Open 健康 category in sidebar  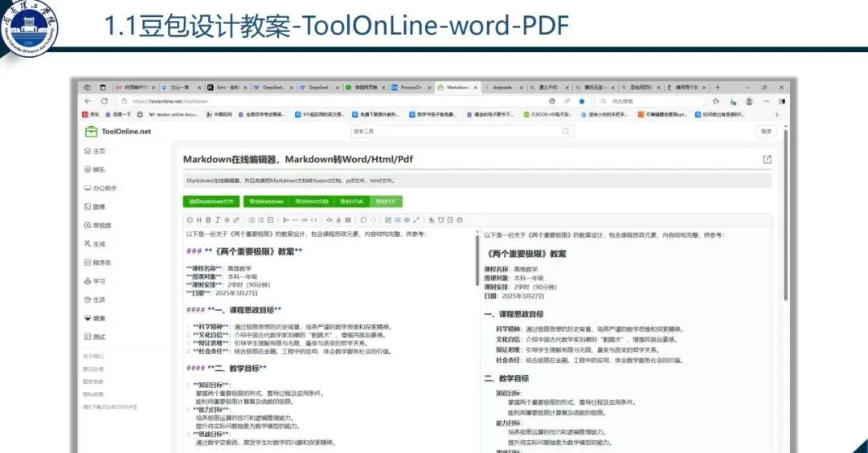pyautogui.click(x=95, y=318)
